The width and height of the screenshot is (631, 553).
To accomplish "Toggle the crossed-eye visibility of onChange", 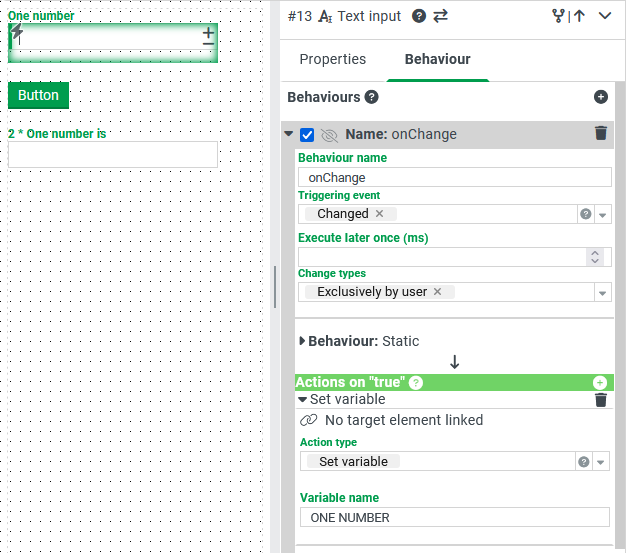I will (329, 135).
